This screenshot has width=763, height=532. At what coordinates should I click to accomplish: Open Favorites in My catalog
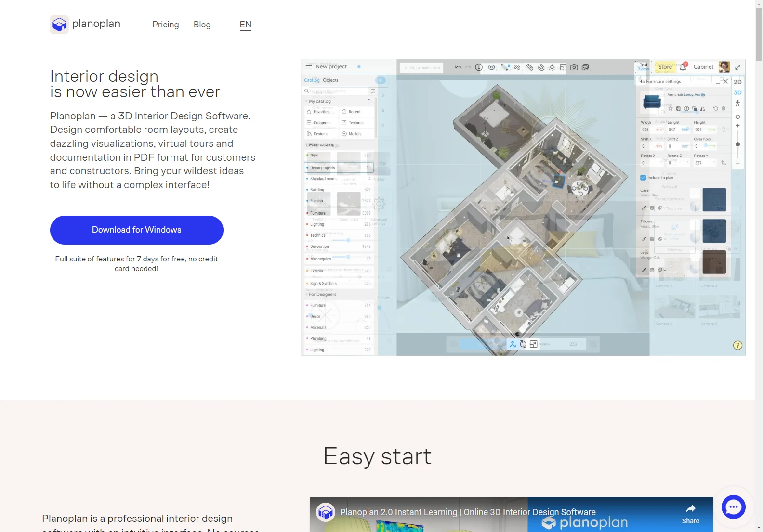[321, 112]
